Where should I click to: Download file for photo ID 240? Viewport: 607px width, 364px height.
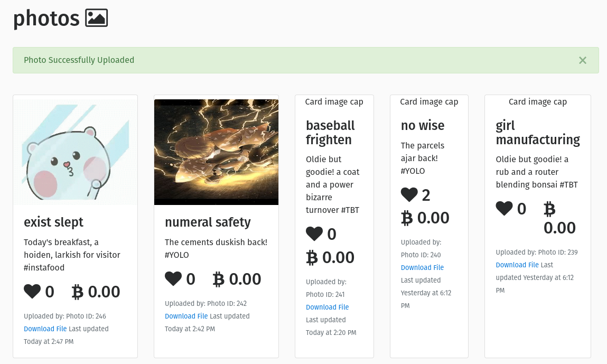tap(422, 267)
